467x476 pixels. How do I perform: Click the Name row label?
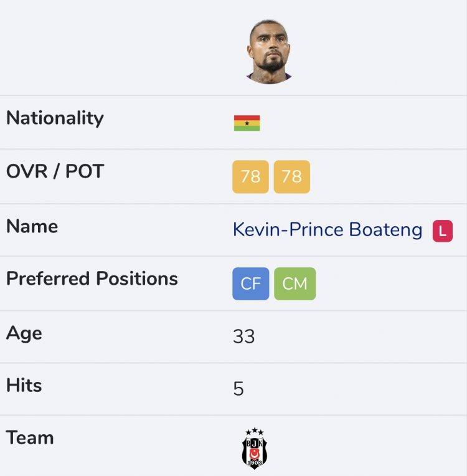click(x=32, y=226)
